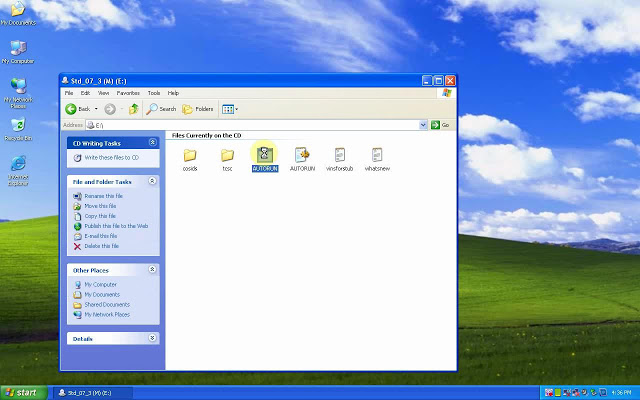The image size is (640, 400).
Task: Collapse the Other Places panel
Action: (152, 269)
